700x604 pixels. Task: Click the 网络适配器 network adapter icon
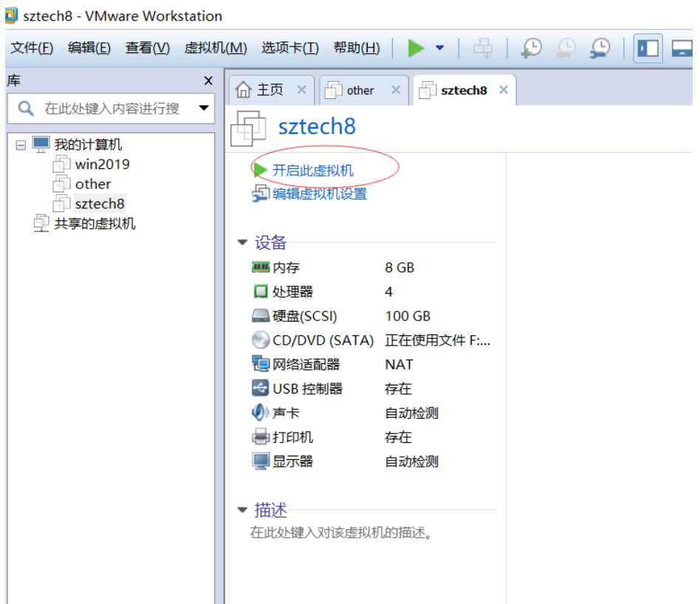[x=261, y=363]
